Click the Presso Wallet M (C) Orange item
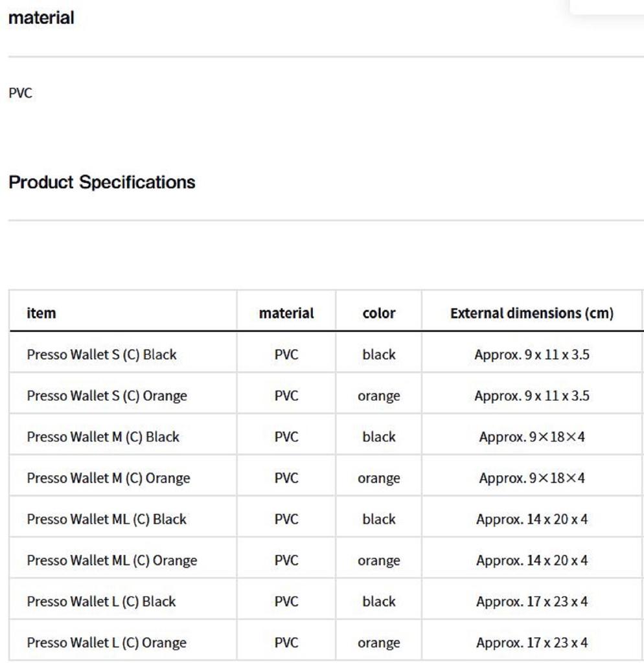 tap(108, 478)
